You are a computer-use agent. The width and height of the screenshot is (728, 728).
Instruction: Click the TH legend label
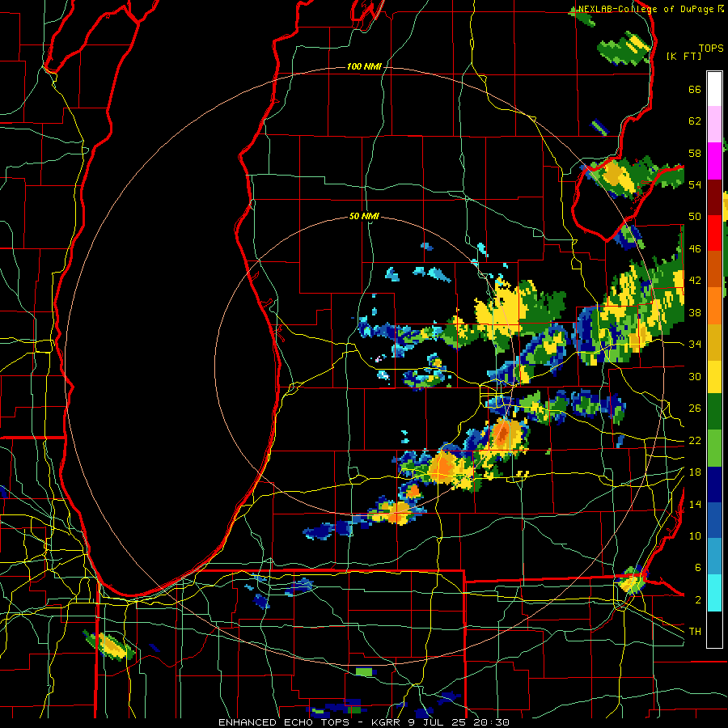click(x=695, y=632)
